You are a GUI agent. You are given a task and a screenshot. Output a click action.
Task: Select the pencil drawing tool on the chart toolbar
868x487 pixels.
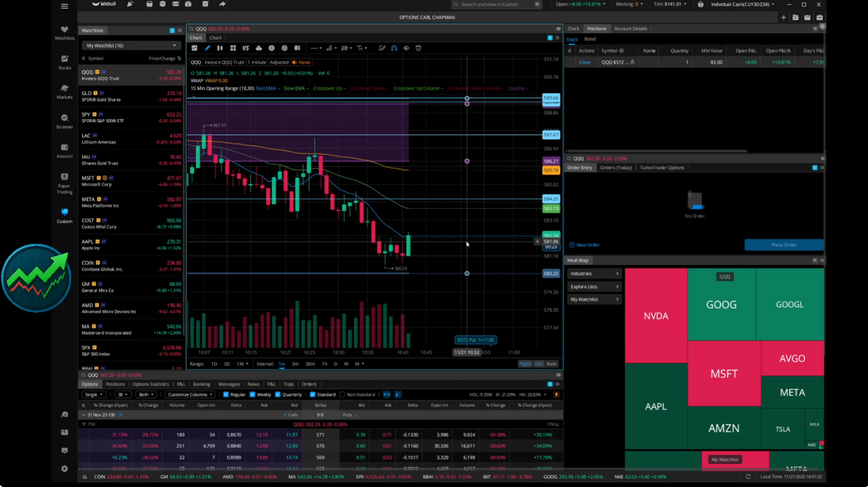[208, 48]
